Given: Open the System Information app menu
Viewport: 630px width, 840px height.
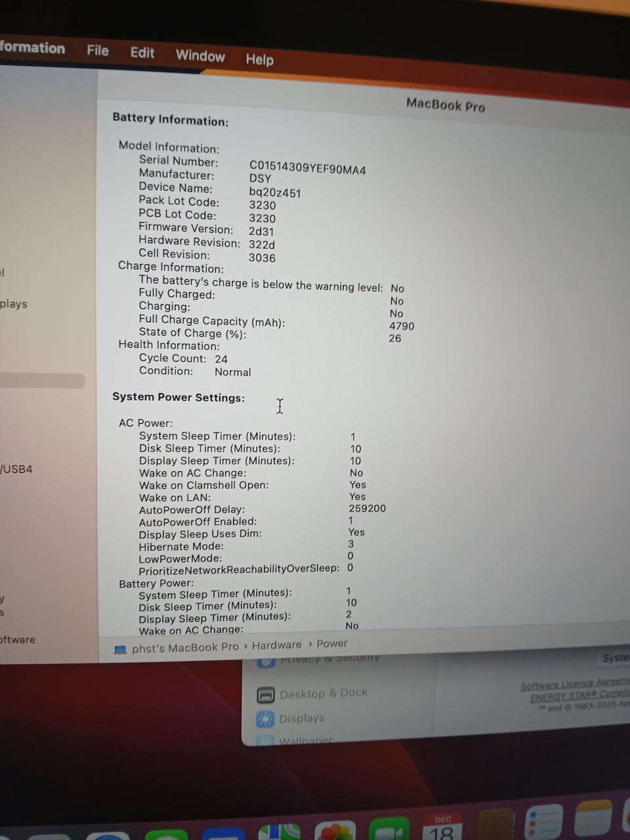Looking at the screenshot, I should (32, 48).
